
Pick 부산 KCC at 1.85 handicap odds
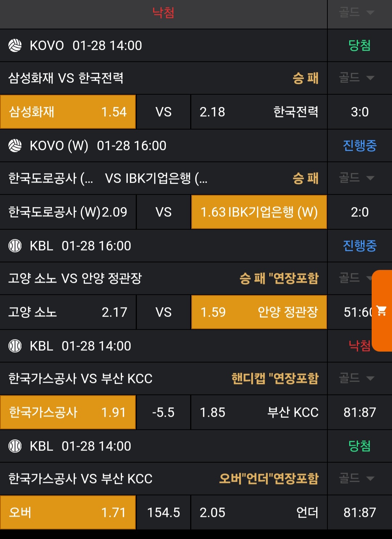(x=259, y=412)
